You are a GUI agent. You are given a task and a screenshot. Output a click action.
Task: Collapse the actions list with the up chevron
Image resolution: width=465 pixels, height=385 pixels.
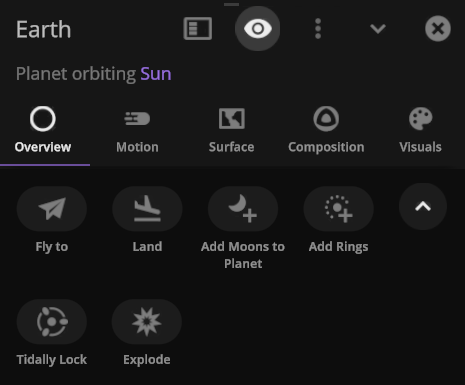pos(423,207)
